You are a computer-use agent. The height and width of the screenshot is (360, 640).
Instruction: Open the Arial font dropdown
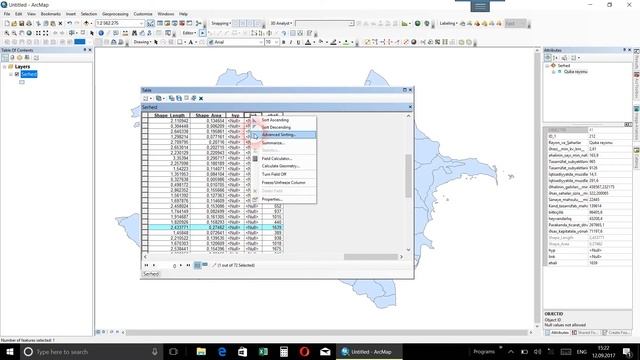pos(261,42)
